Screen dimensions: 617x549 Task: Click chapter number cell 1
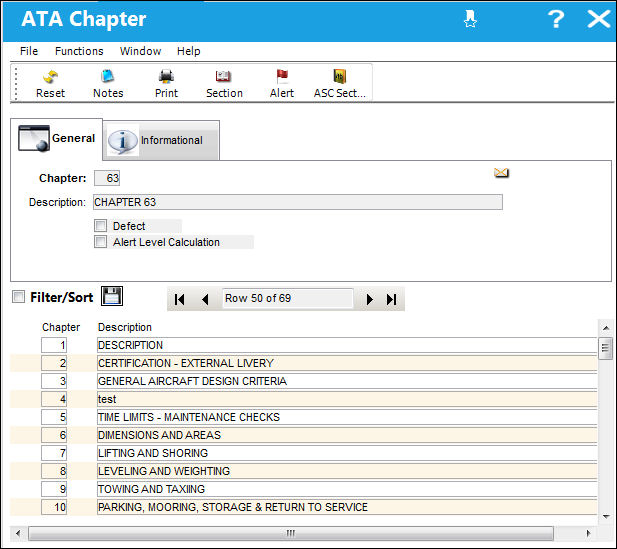pos(54,345)
